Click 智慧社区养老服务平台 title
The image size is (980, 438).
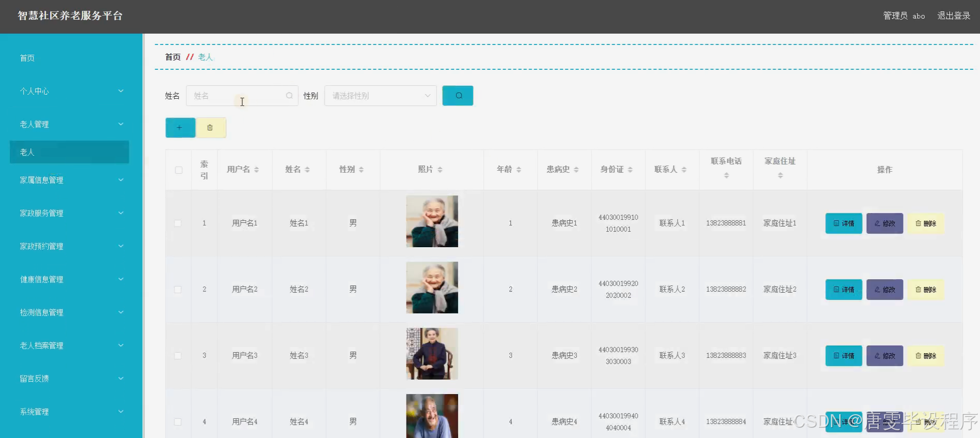(x=70, y=16)
